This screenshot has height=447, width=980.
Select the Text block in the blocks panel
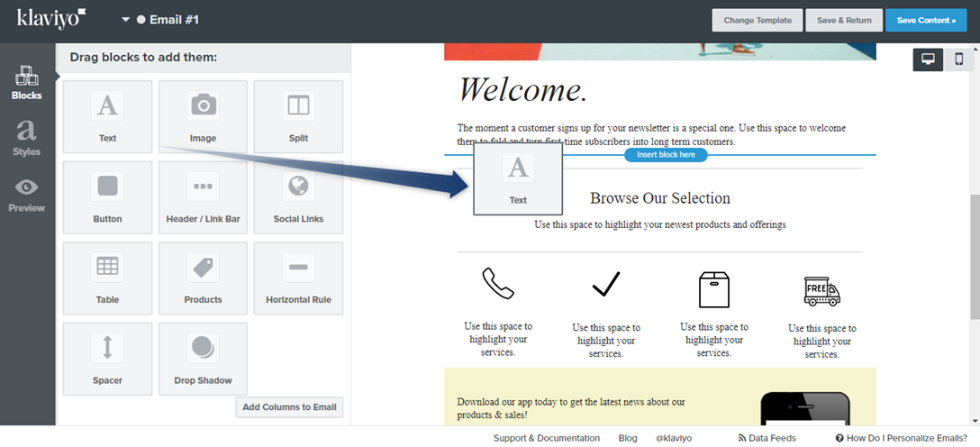point(107,116)
